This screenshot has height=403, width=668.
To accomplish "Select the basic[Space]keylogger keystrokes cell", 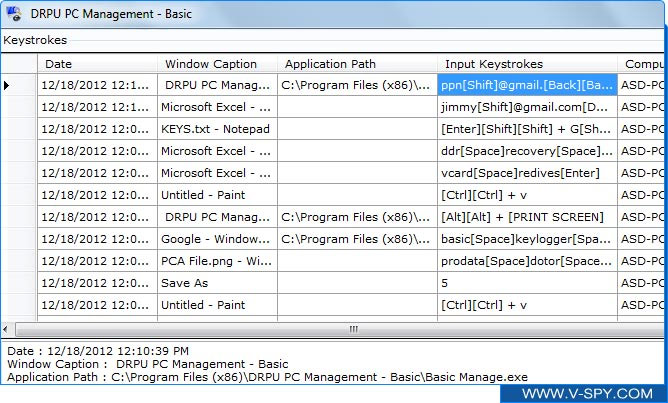I will coord(527,239).
